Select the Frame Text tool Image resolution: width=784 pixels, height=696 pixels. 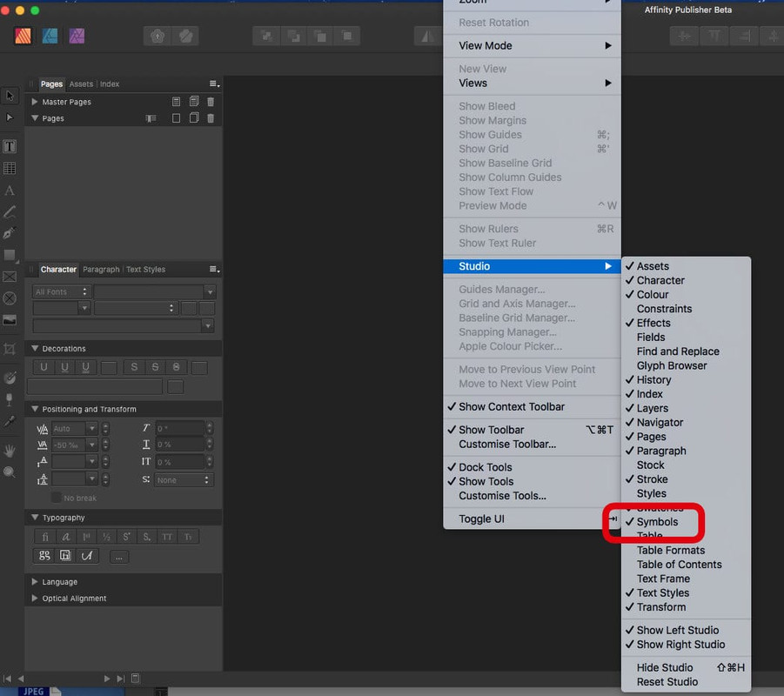[x=10, y=146]
